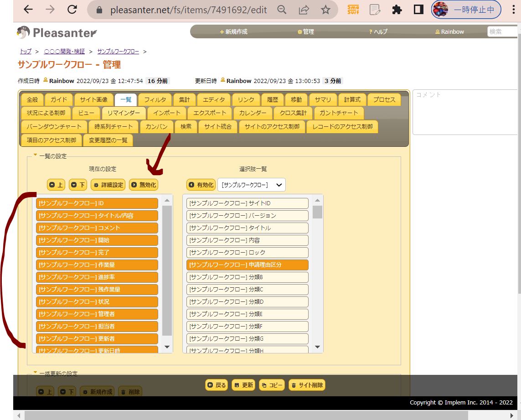
Task: Open the side panel icon
Action: (x=418, y=10)
